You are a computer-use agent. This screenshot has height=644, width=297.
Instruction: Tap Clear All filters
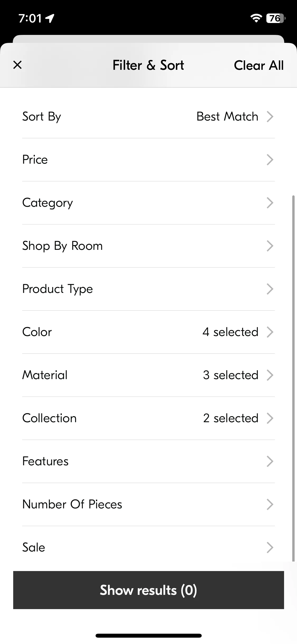[x=259, y=65]
